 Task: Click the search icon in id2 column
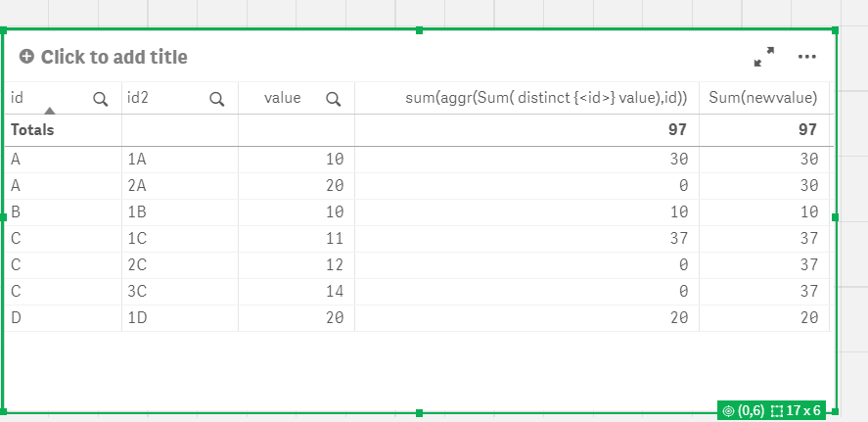[216, 98]
